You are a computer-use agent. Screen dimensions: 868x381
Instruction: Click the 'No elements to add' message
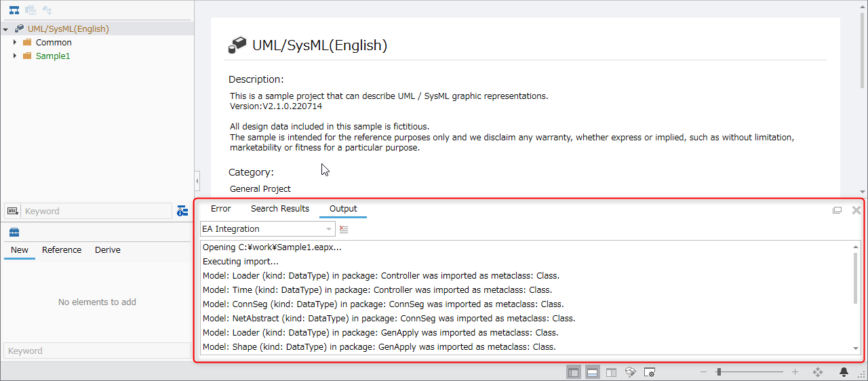pyautogui.click(x=97, y=302)
